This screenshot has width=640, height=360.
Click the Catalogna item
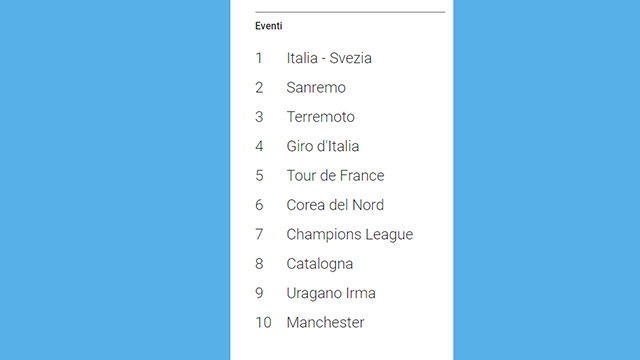pos(320,264)
